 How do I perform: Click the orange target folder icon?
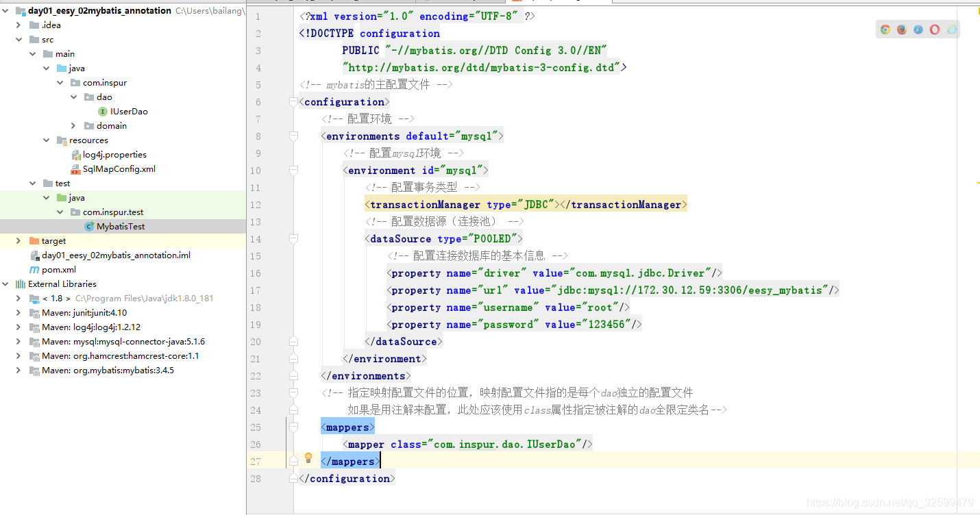pos(34,241)
